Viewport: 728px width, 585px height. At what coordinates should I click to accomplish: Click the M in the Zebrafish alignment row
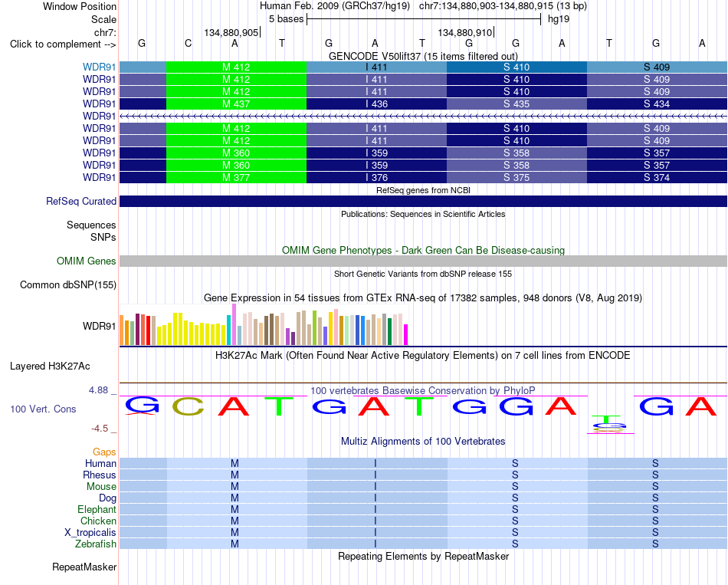point(235,544)
